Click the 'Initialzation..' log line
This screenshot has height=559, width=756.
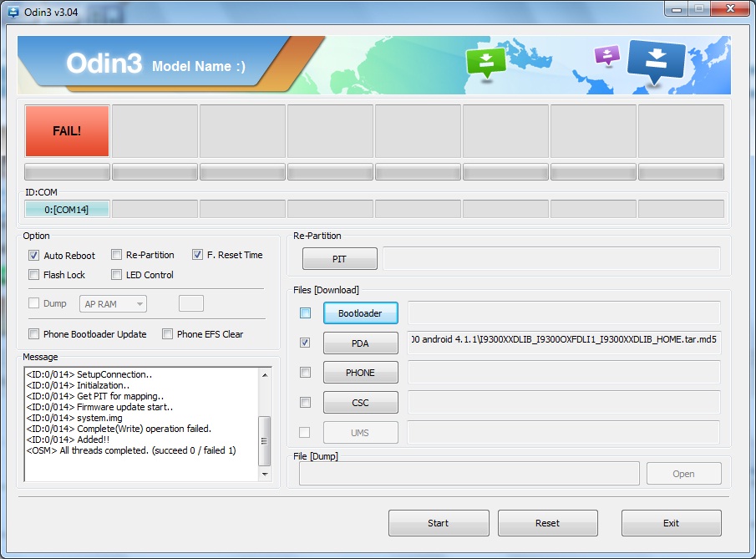click(x=79, y=385)
